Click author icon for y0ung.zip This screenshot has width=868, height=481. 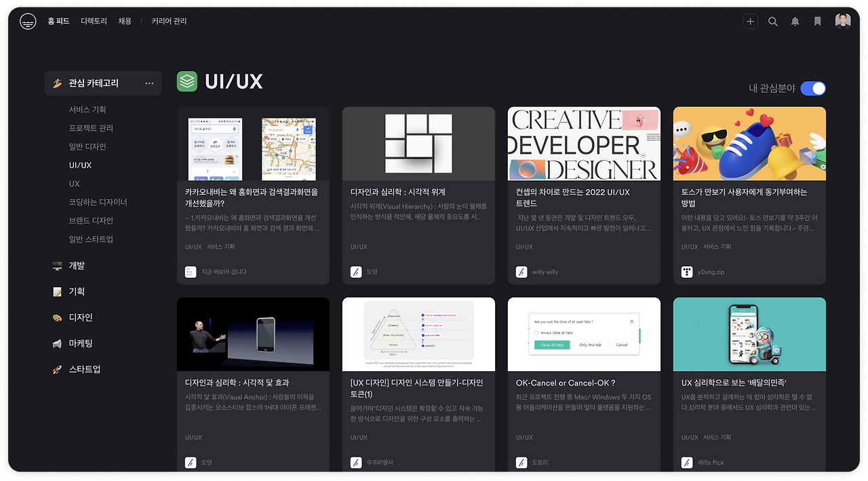(x=687, y=272)
